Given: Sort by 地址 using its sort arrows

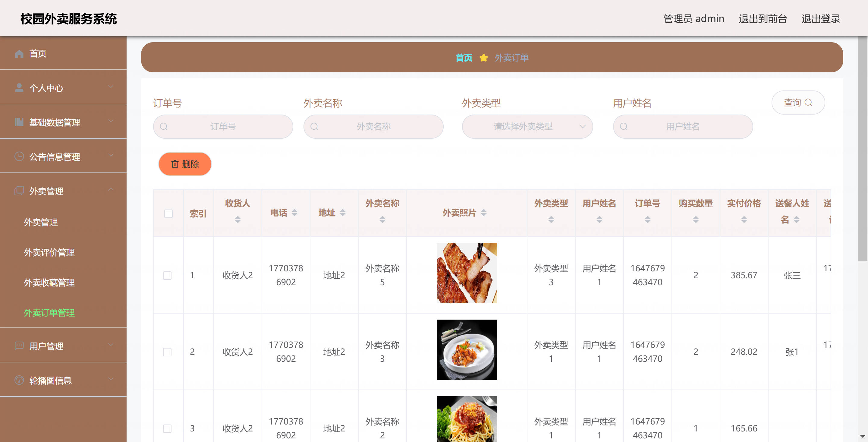Looking at the screenshot, I should tap(343, 212).
